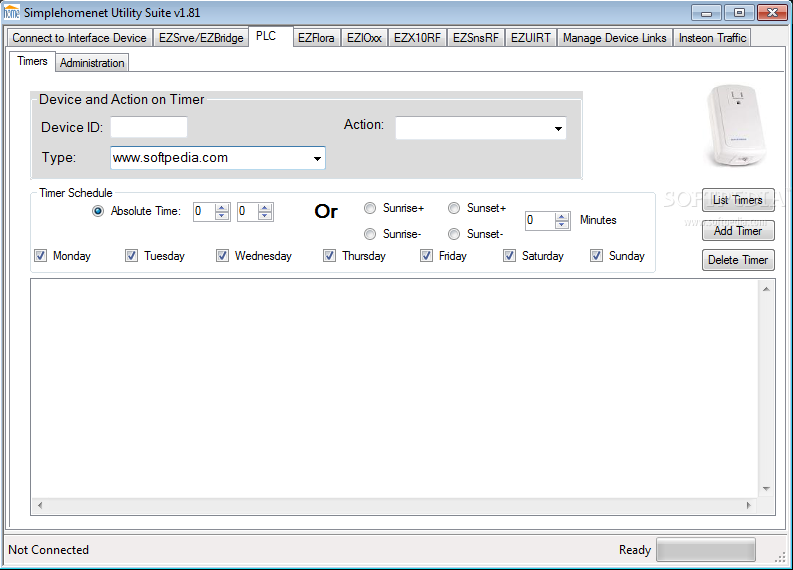Click the Delete Timer button
793x570 pixels.
tap(738, 260)
